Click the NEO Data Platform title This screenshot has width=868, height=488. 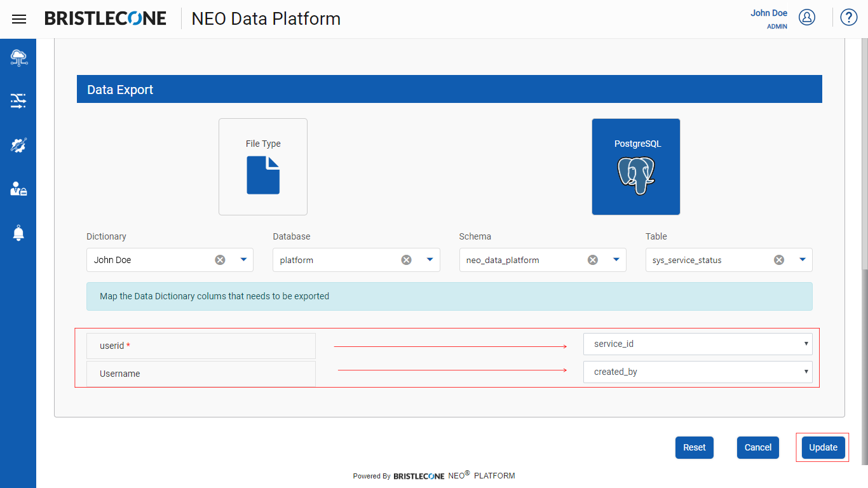(x=266, y=19)
